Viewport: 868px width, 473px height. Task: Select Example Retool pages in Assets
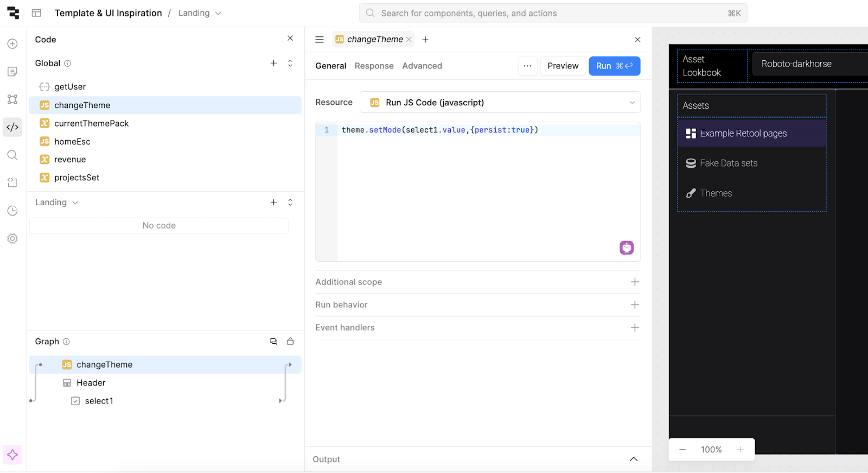pos(752,134)
